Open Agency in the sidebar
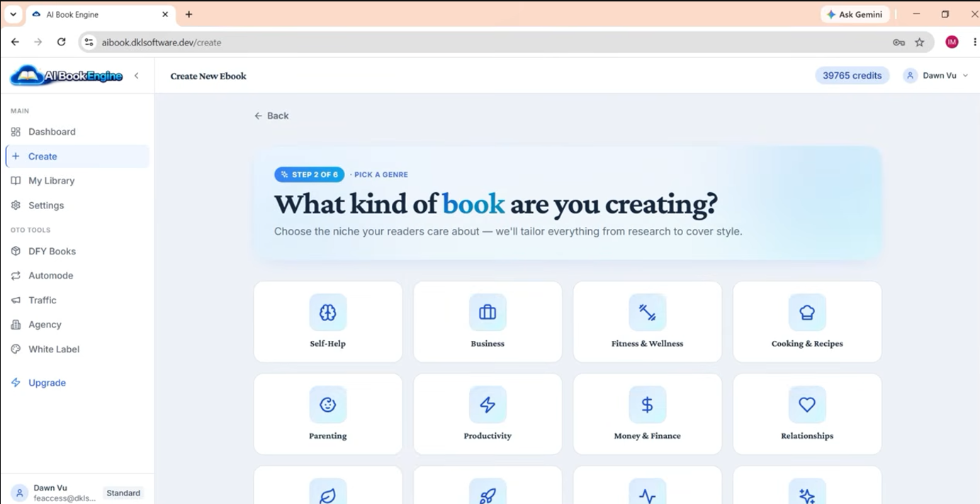This screenshot has height=504, width=980. click(x=77, y=325)
